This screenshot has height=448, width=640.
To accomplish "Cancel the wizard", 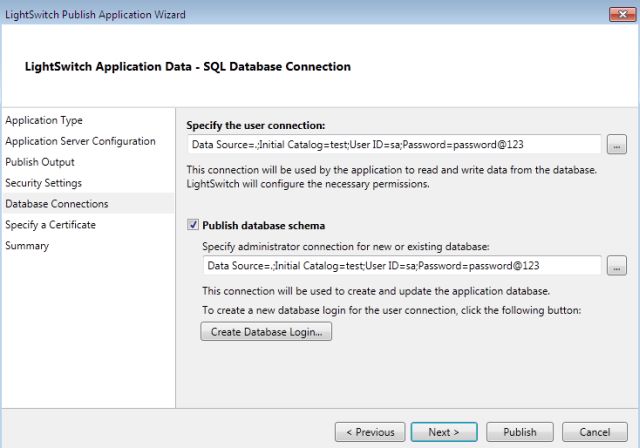I will [x=595, y=432].
